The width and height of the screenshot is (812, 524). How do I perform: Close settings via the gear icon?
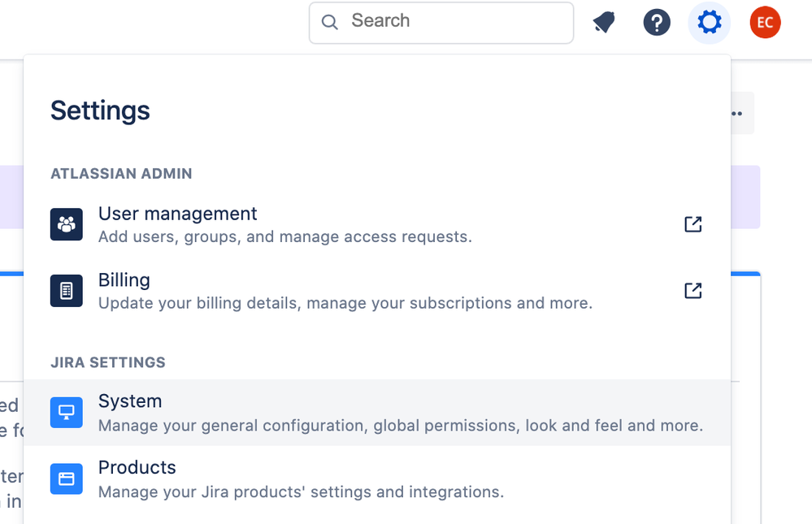709,22
